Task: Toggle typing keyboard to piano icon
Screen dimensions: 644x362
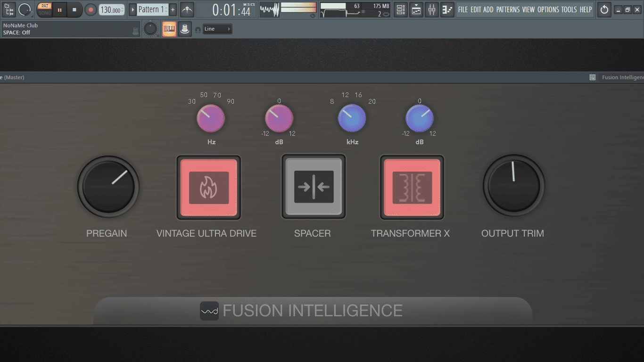Action: 169,29
